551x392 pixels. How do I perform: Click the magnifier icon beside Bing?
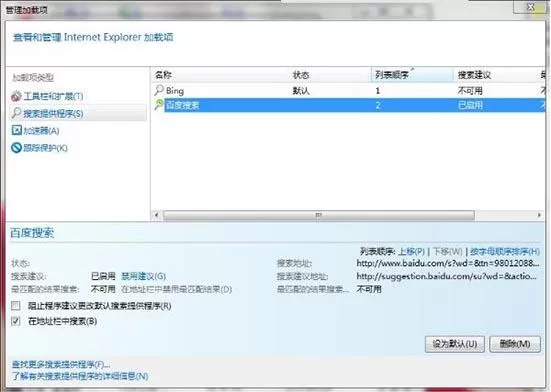(159, 90)
